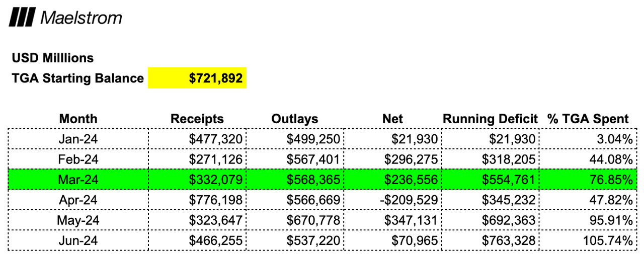Screen dimensions: 644x257
Task: Select the yellow TGA Starting Balance cell
Action: [197, 78]
